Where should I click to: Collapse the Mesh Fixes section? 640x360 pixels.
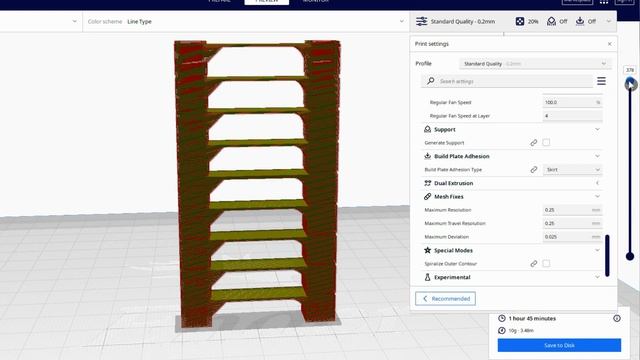[597, 196]
